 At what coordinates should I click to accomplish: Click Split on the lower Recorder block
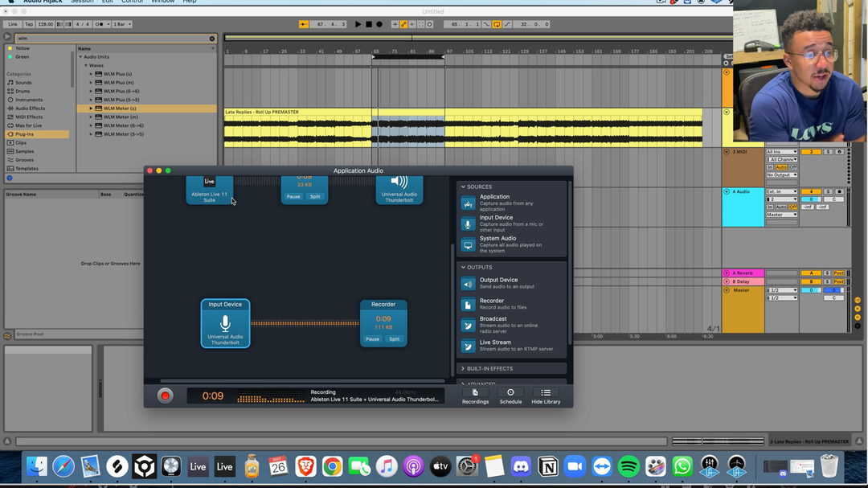pyautogui.click(x=394, y=338)
